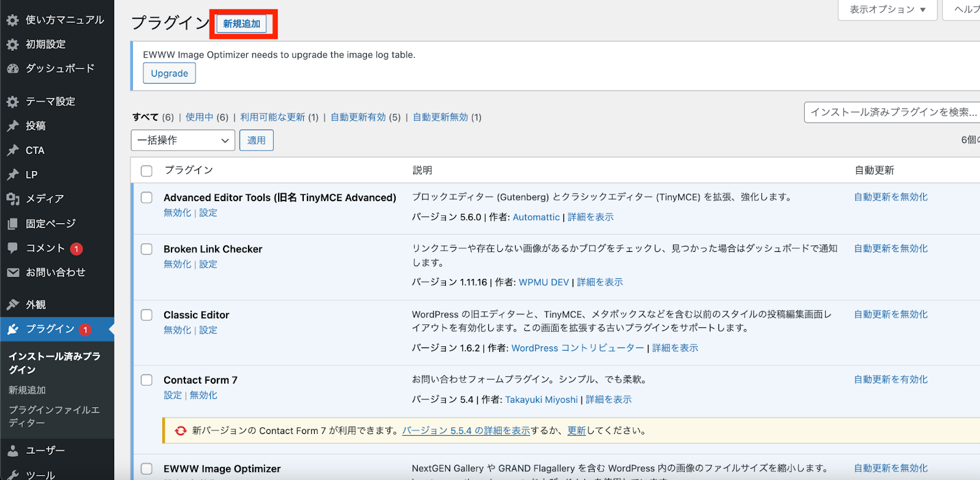The width and height of the screenshot is (980, 480).
Task: Click the comments count badge
Action: [77, 249]
